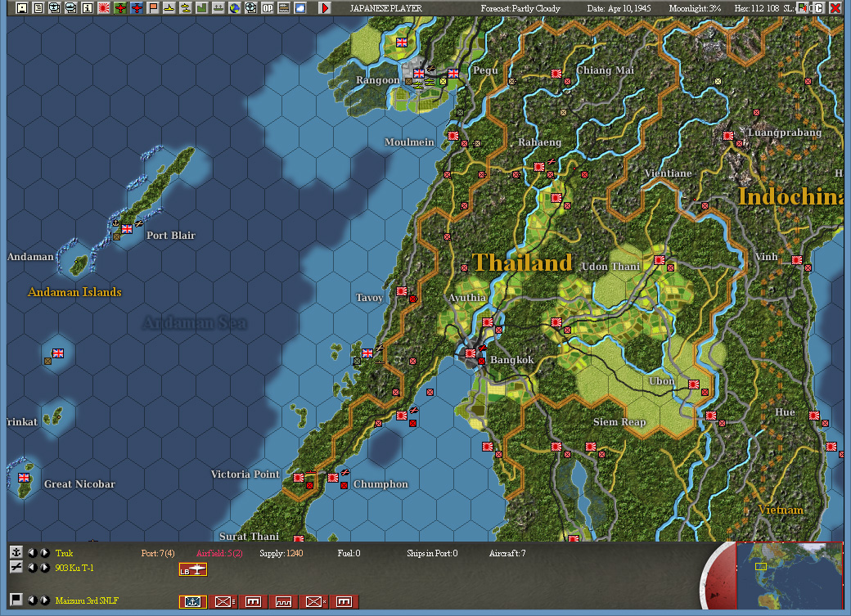Click the Truk base name

coord(64,553)
